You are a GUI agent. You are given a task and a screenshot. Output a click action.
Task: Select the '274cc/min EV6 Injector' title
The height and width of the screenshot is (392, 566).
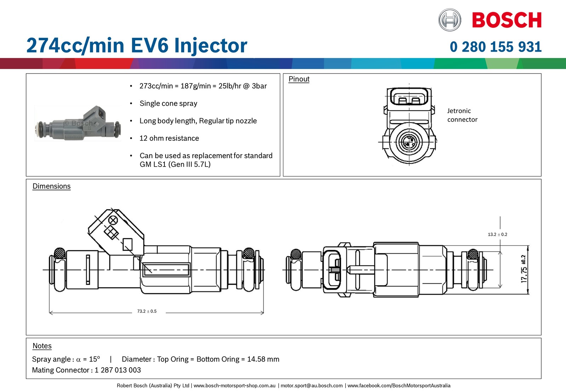click(x=137, y=46)
